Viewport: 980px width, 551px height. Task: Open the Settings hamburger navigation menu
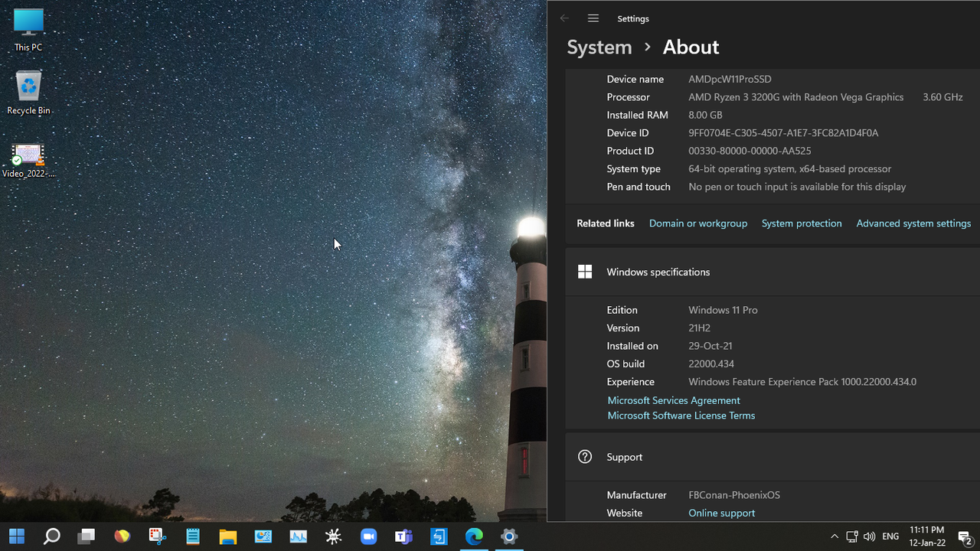tap(593, 18)
